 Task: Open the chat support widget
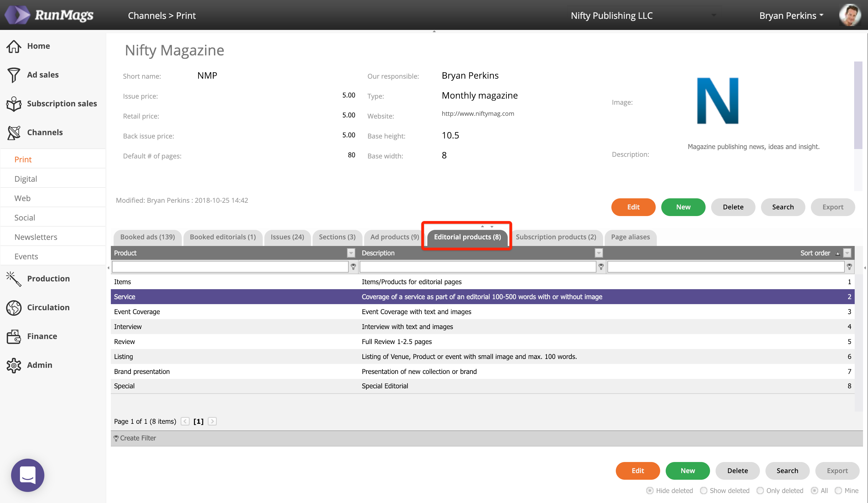tap(27, 475)
